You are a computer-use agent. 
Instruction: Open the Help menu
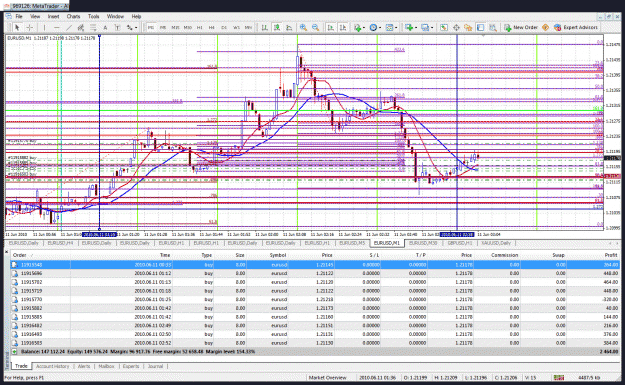136,16
